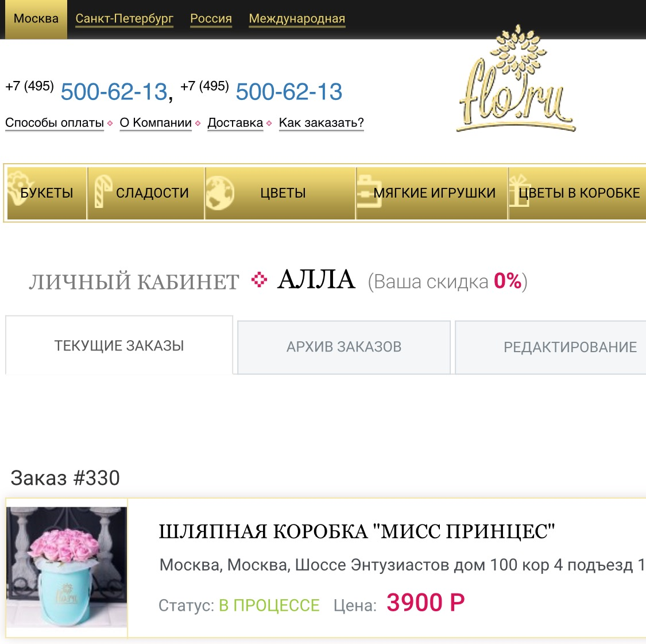The height and width of the screenshot is (644, 646).
Task: Open the Доставка info link
Action: 235,123
